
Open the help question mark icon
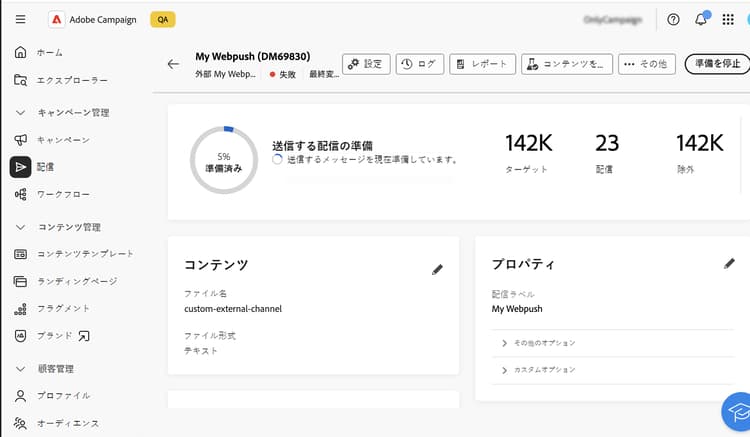coord(673,19)
